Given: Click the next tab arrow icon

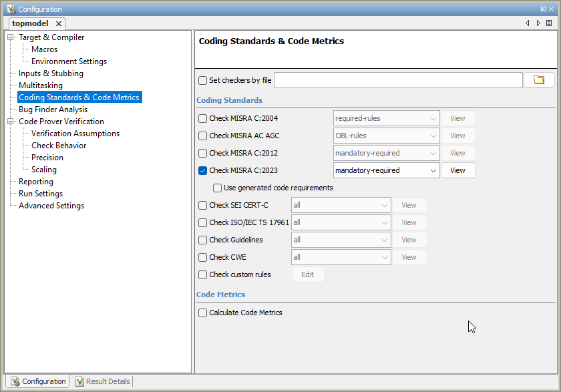Looking at the screenshot, I should [x=538, y=23].
